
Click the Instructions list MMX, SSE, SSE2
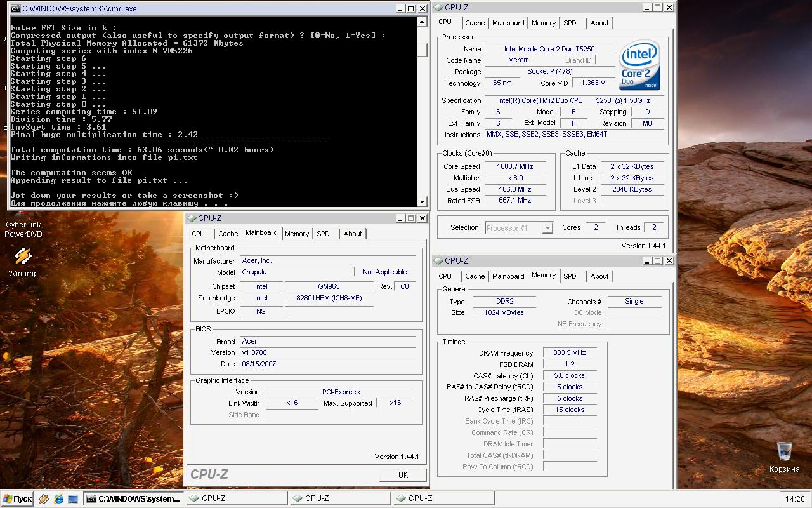pyautogui.click(x=574, y=134)
